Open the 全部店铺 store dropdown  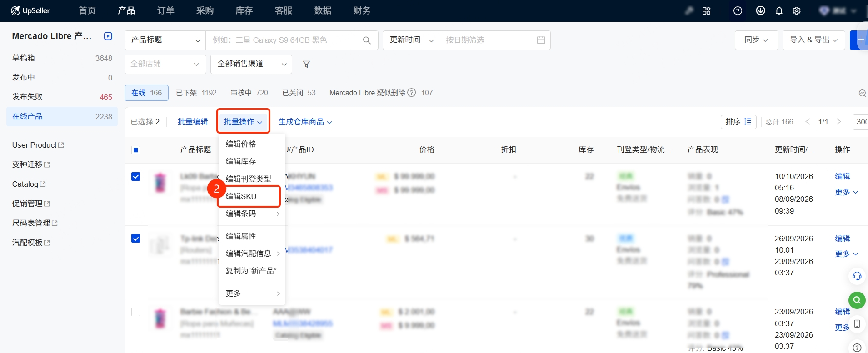click(x=165, y=64)
